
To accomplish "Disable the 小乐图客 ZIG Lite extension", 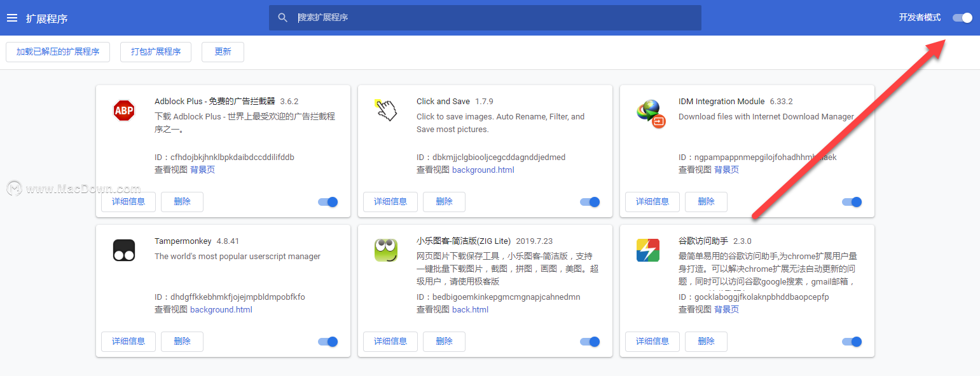I will point(590,342).
